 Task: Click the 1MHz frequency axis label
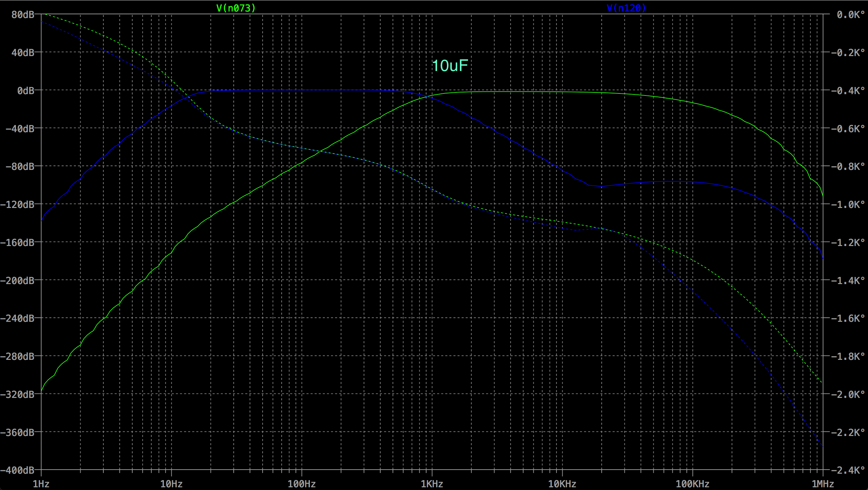pyautogui.click(x=823, y=484)
